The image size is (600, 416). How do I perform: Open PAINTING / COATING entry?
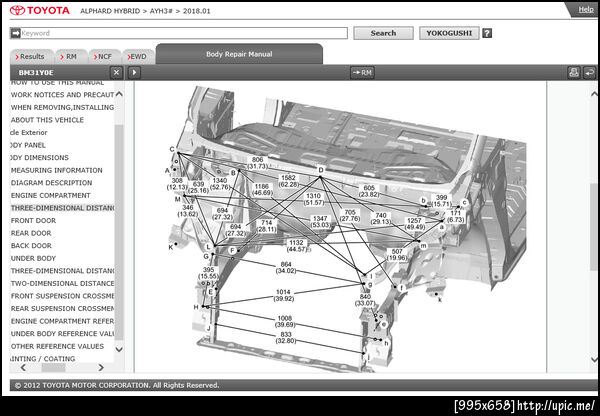pyautogui.click(x=43, y=359)
